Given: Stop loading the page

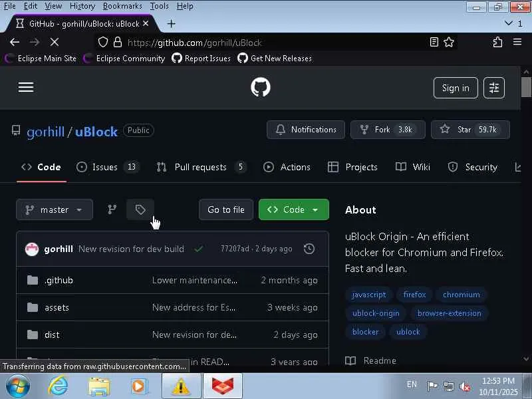Looking at the screenshot, I should tap(55, 42).
